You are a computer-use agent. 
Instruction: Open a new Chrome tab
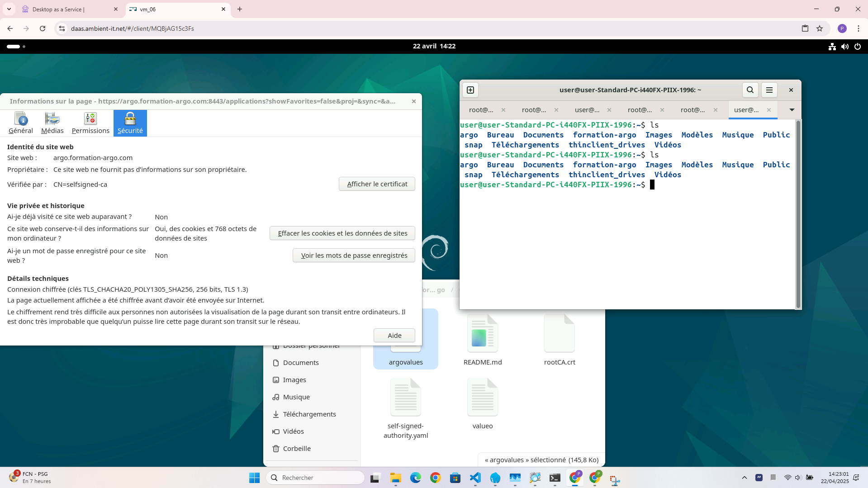tap(240, 9)
